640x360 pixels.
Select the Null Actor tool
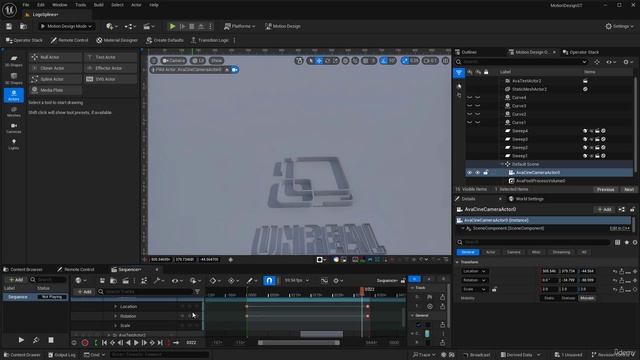[x=55, y=57]
